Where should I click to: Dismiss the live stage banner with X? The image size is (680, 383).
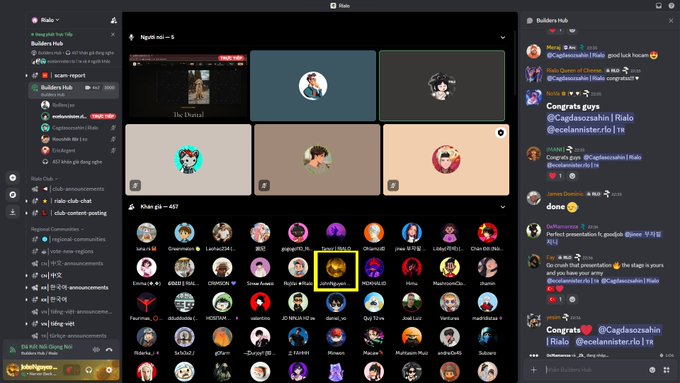pos(113,34)
